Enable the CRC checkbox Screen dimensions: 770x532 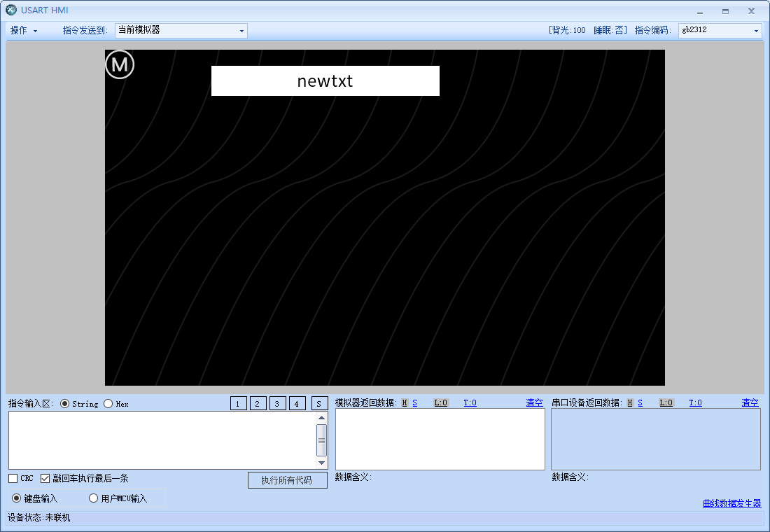(11, 478)
